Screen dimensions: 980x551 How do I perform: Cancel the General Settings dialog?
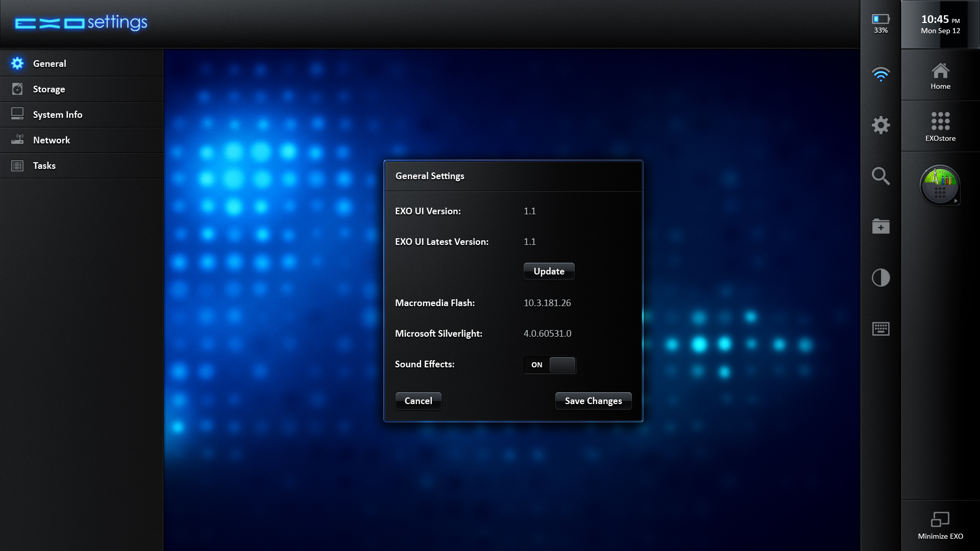(x=418, y=401)
